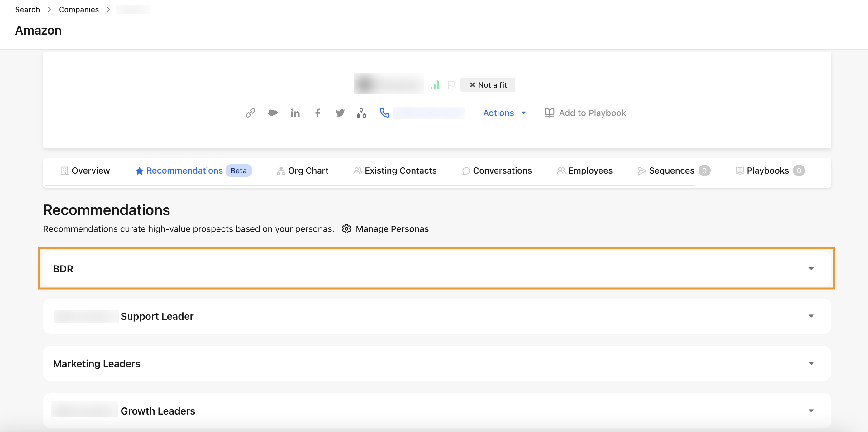Click the phone call icon

tap(384, 113)
